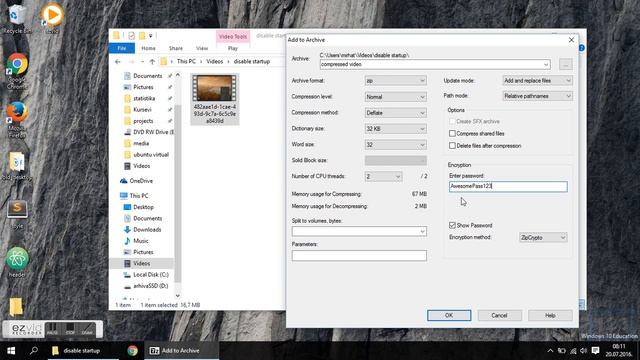Pause recording in ezvid recorder
640x360 pixels.
(52, 329)
